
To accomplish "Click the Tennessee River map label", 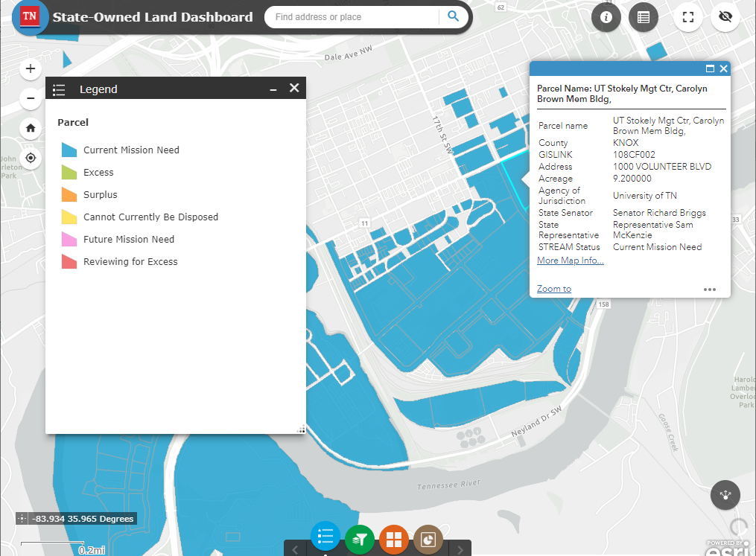I will click(449, 485).
